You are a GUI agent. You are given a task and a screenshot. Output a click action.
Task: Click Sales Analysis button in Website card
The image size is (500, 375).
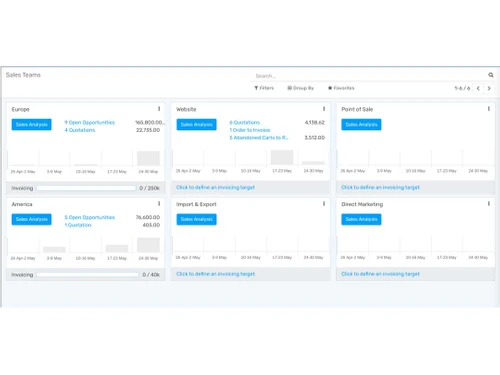[x=196, y=124]
